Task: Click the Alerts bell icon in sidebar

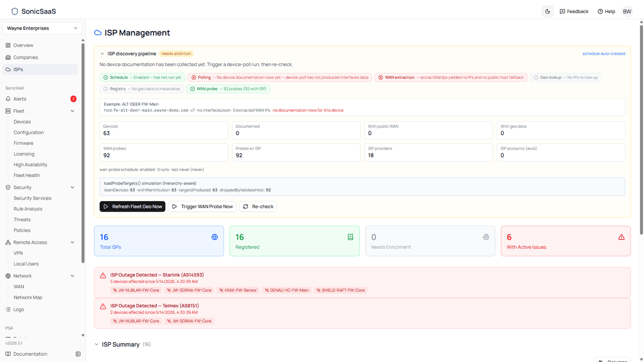Action: 8,99
